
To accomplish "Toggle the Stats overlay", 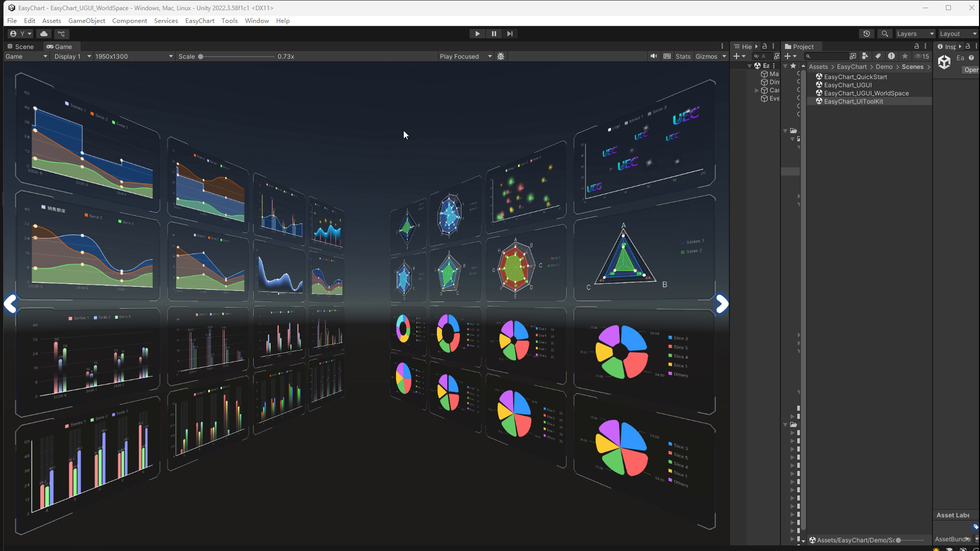I will 682,57.
